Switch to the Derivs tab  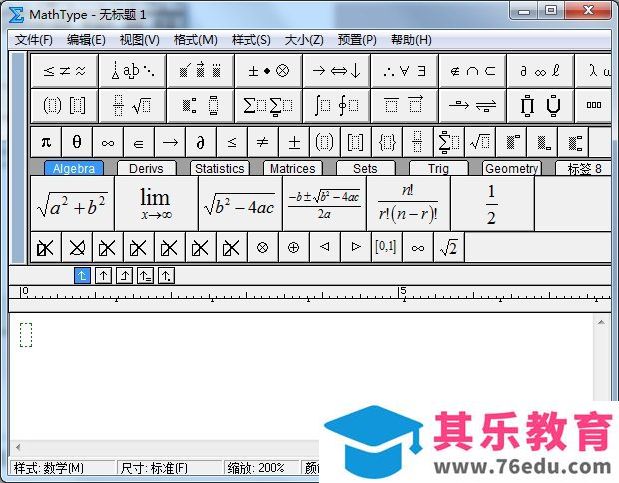coord(146,168)
